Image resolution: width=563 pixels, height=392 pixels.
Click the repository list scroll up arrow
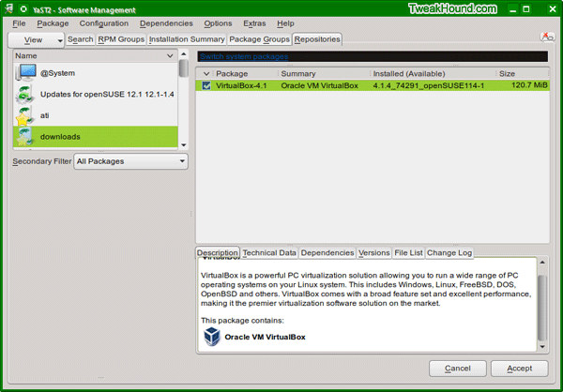[x=184, y=53]
